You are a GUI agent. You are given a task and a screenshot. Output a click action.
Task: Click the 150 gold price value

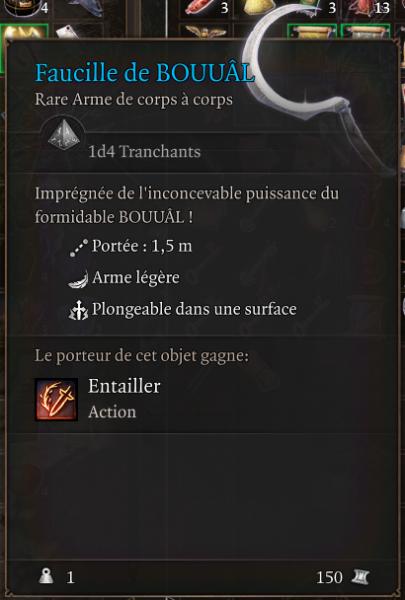[329, 577]
